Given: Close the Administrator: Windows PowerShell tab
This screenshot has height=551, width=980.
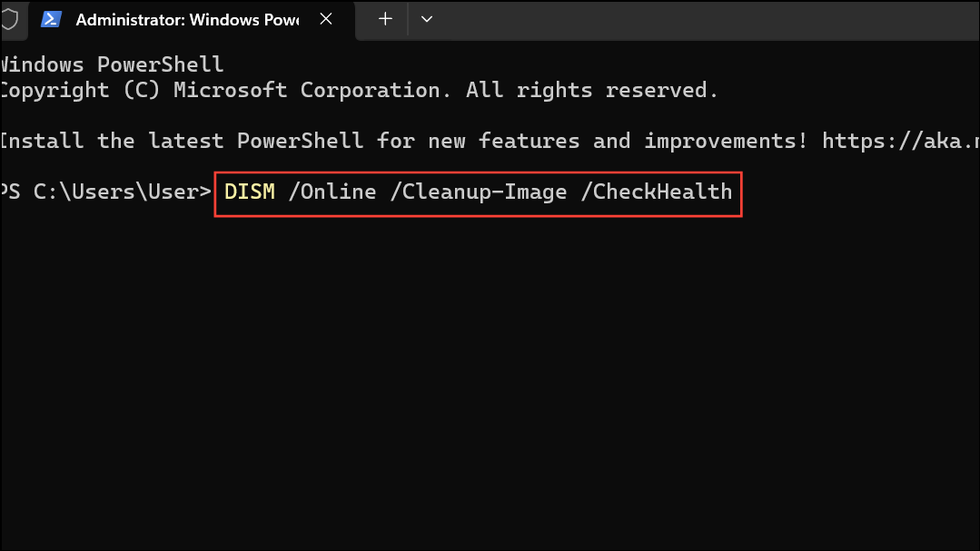Looking at the screenshot, I should [326, 19].
